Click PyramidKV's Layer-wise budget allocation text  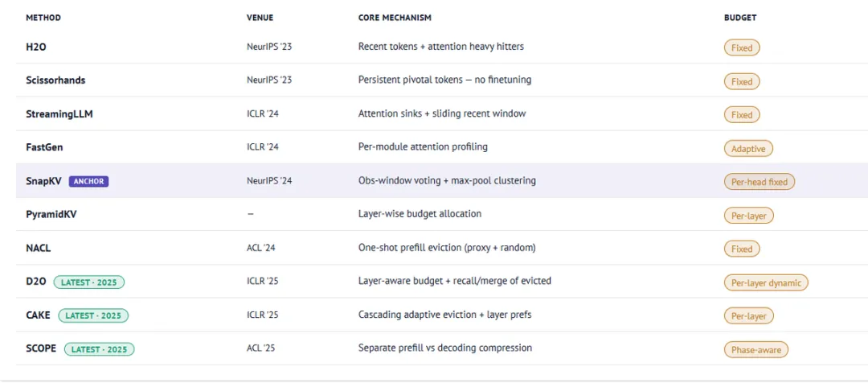pyautogui.click(x=420, y=214)
